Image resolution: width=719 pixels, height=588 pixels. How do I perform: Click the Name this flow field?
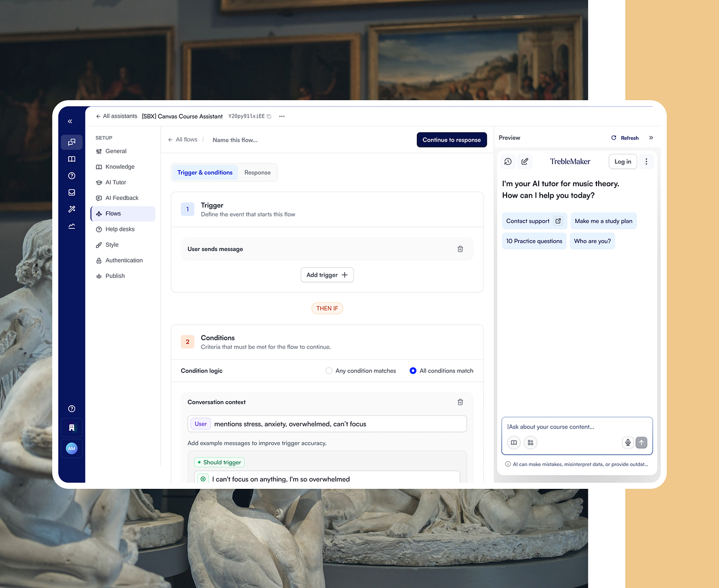pyautogui.click(x=234, y=140)
